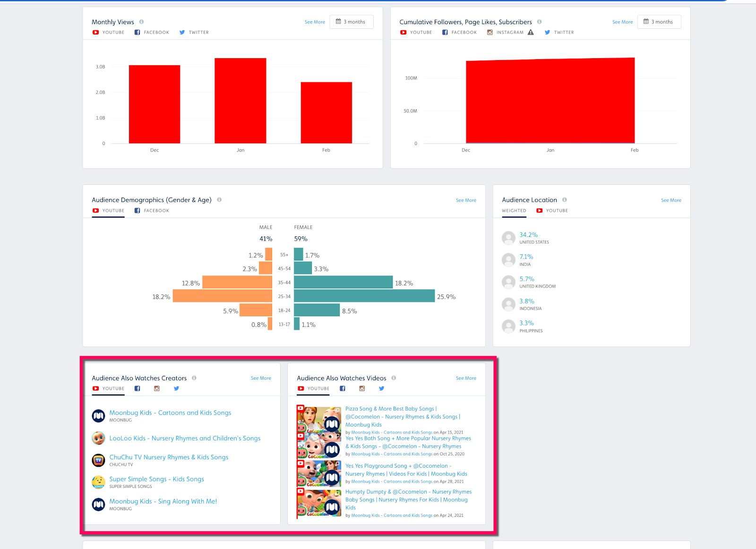Click Instagram warning triangle icon
Viewport: 756px width, 549px height.
(531, 33)
